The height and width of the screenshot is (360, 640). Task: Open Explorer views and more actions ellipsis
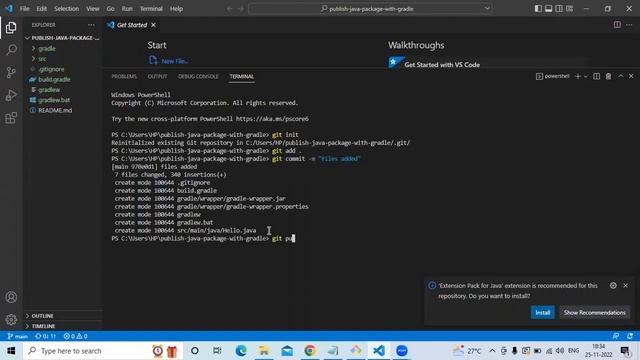coord(91,25)
